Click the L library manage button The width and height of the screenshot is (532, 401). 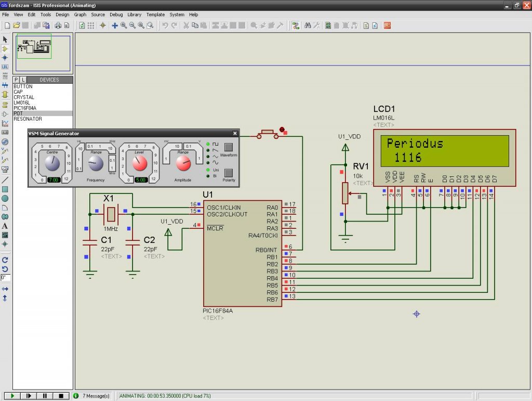click(x=23, y=80)
